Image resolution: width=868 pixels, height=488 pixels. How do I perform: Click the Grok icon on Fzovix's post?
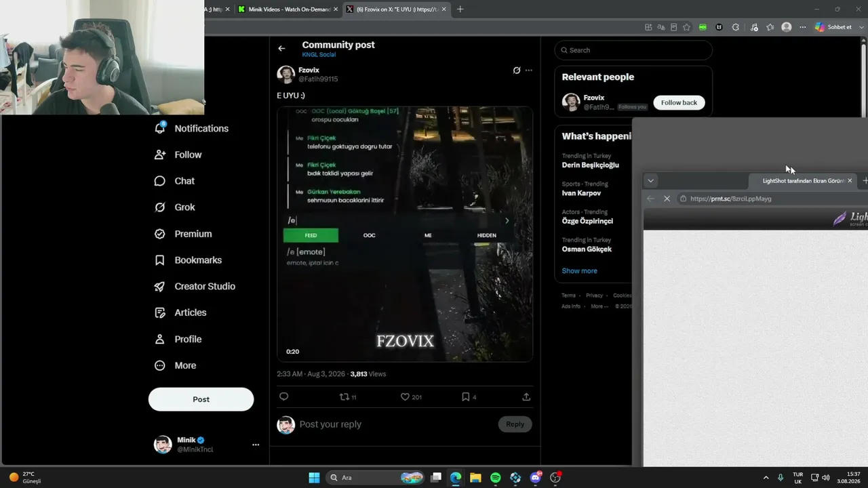click(516, 70)
